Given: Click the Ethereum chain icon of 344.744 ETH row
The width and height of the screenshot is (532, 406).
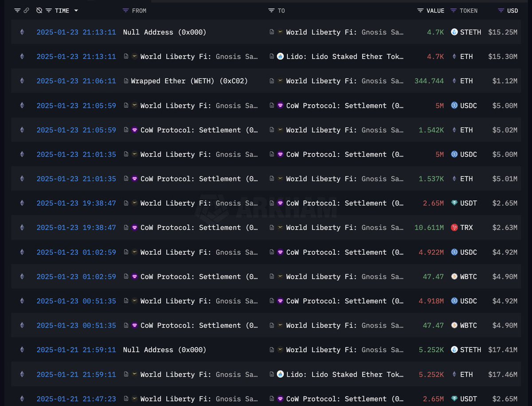Looking at the screenshot, I should tap(22, 81).
